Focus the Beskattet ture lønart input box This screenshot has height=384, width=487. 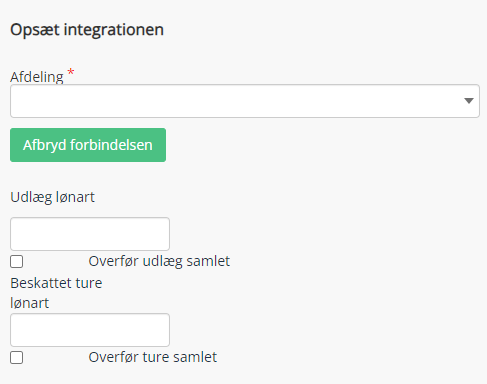click(x=90, y=330)
